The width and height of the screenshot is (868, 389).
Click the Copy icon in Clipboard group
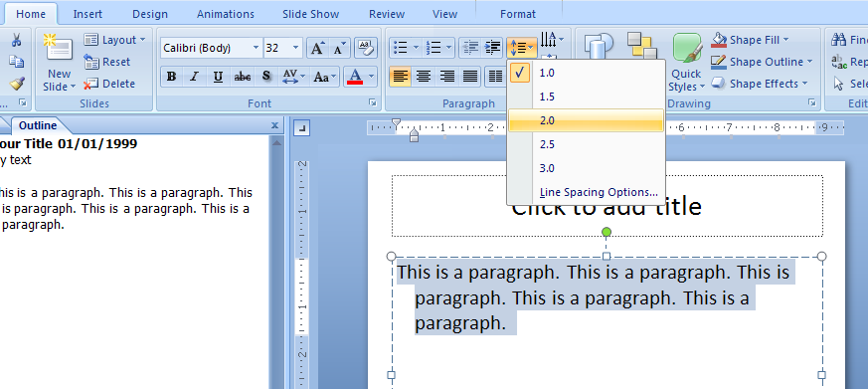[x=17, y=62]
